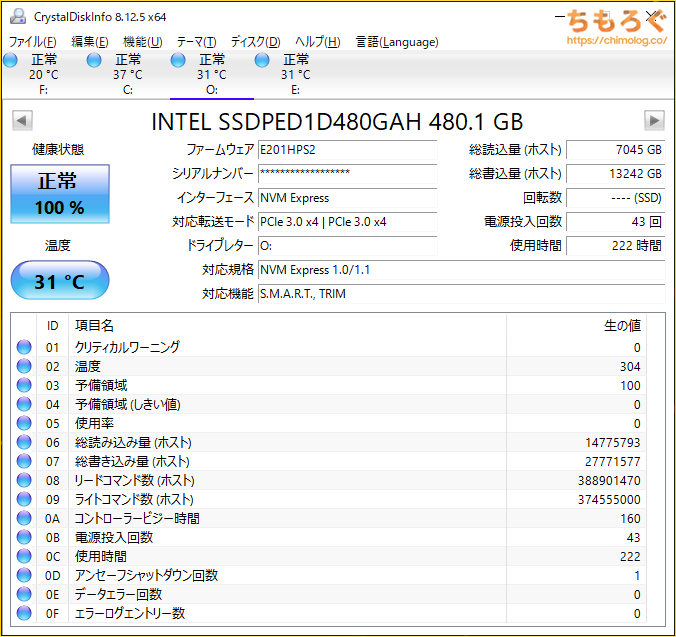Click the power on hours value 222 時間
This screenshot has height=637, width=676.
click(616, 246)
